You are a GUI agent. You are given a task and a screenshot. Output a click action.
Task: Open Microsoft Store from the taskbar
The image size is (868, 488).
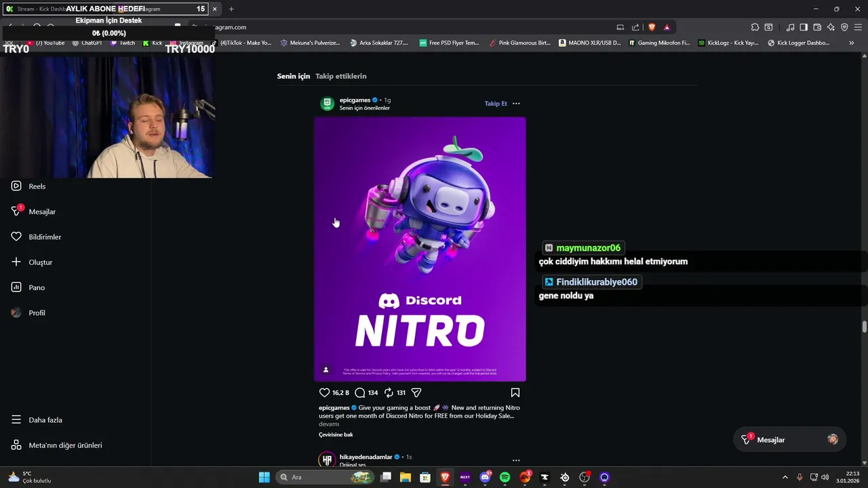pyautogui.click(x=425, y=477)
